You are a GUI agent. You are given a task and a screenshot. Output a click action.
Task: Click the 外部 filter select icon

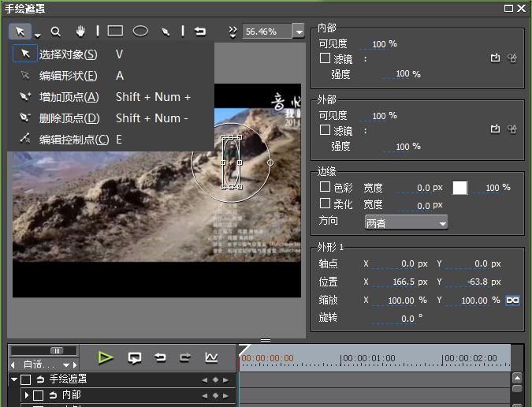point(495,129)
